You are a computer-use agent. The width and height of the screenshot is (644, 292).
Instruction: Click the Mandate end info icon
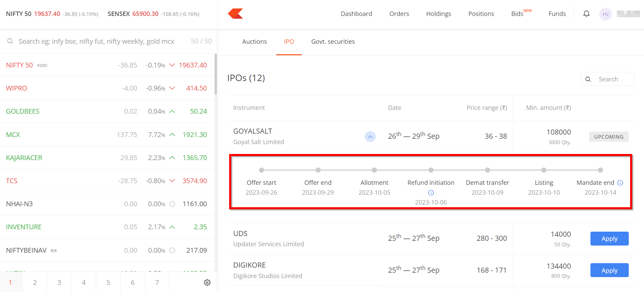coord(620,183)
